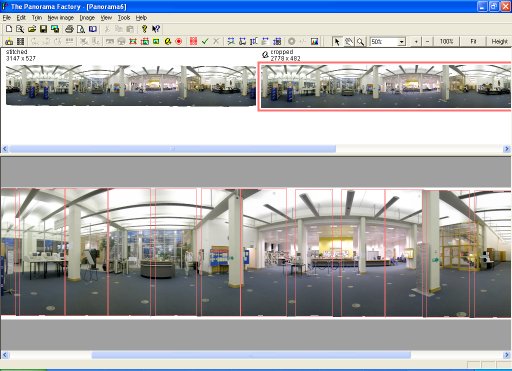The width and height of the screenshot is (512, 371).
Task: Open the 50% zoom dropdown
Action: click(x=402, y=42)
